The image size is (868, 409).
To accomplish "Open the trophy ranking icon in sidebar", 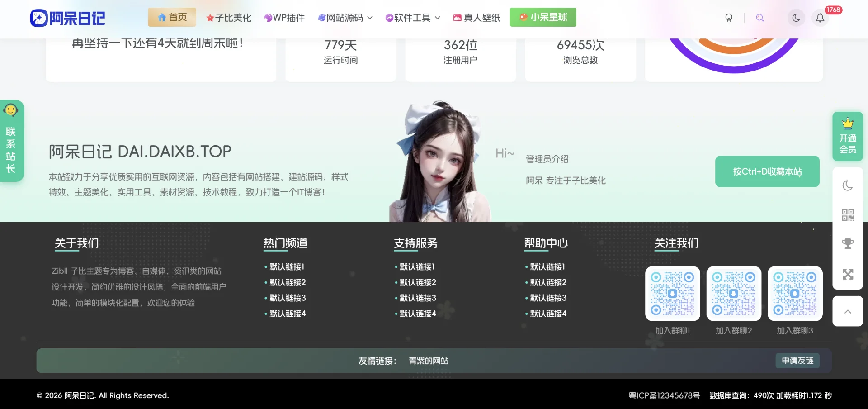I will click(848, 244).
